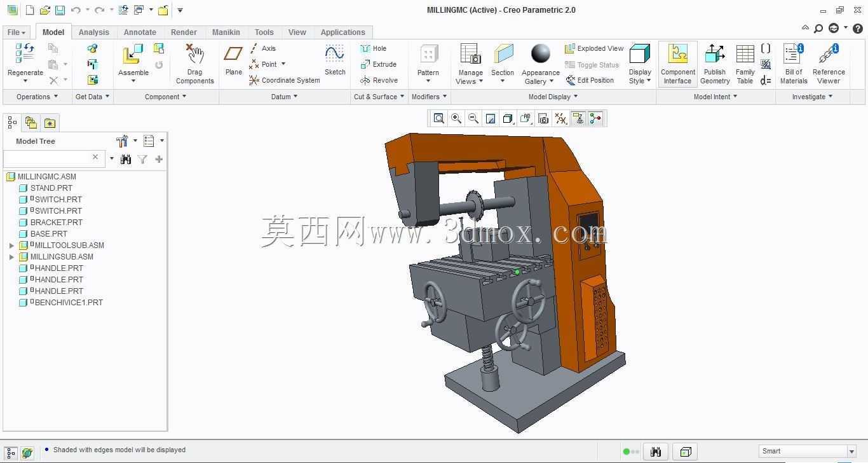Create a datum Axis
Image resolution: width=868 pixels, height=463 pixels.
[262, 48]
